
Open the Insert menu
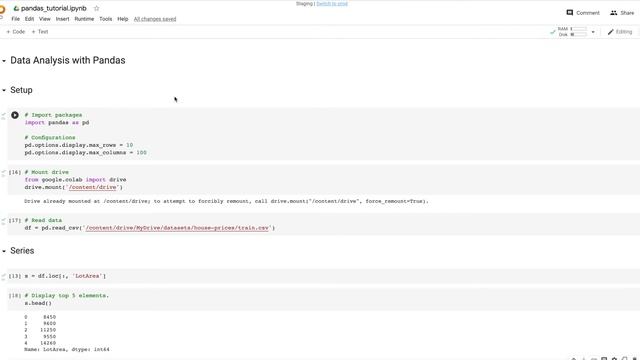coord(62,19)
